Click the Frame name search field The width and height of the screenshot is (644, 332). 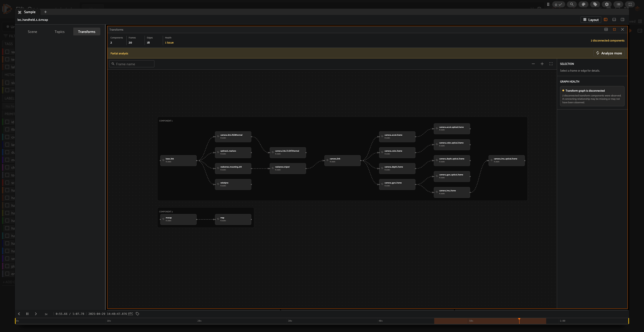pyautogui.click(x=132, y=64)
